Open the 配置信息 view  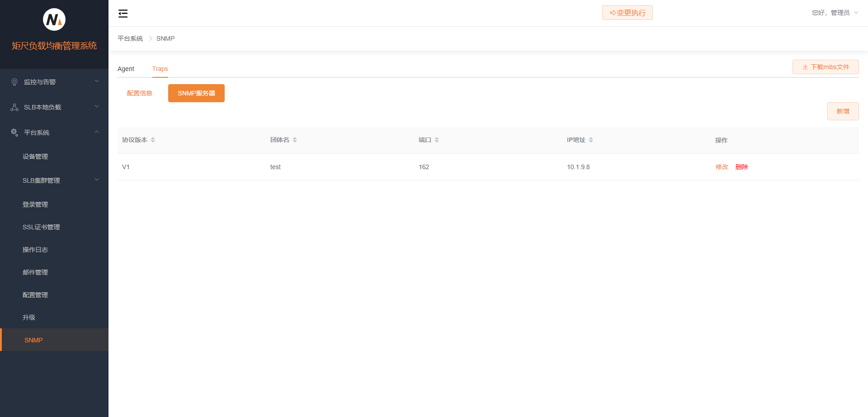(140, 93)
